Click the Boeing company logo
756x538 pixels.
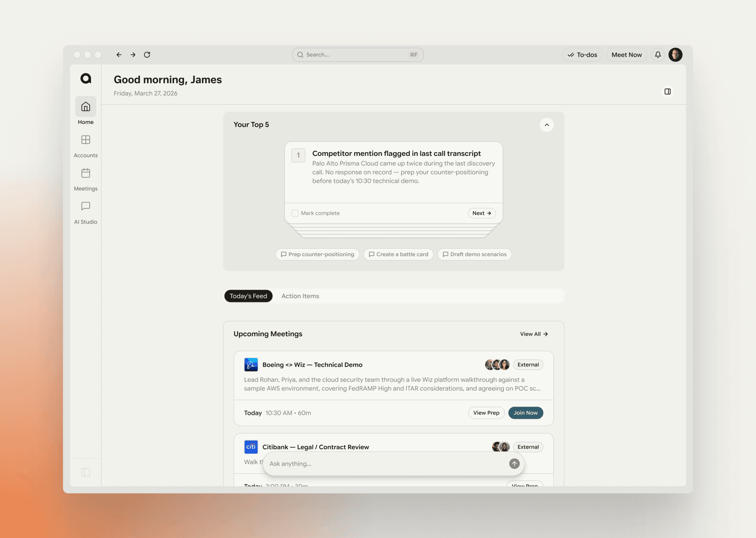point(251,365)
